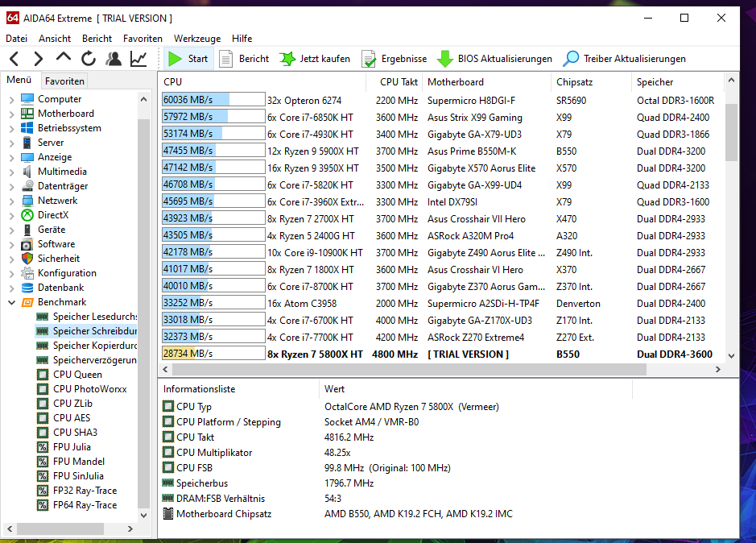
Task: Select the DirectX icon in tree
Action: (x=27, y=215)
